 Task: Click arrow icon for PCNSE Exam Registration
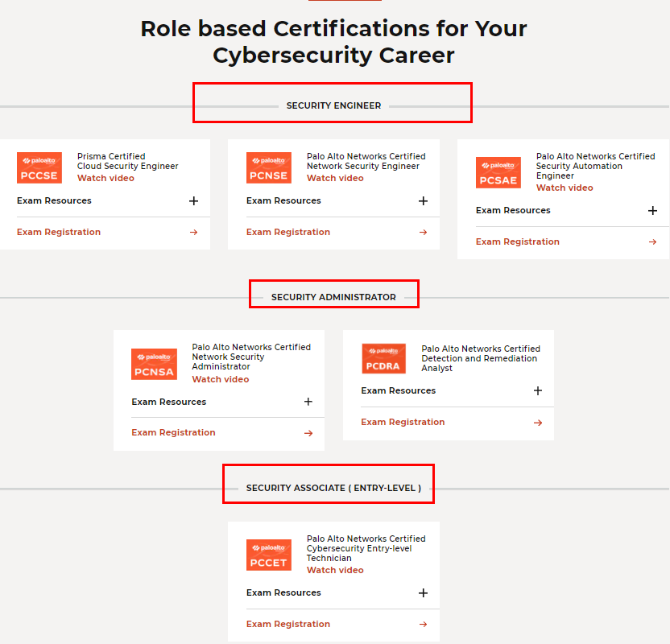(423, 233)
